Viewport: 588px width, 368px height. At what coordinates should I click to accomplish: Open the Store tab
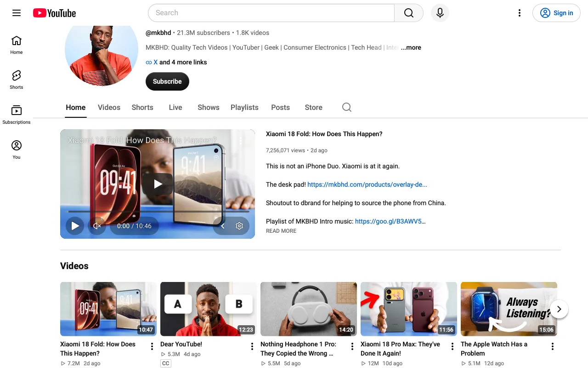pyautogui.click(x=313, y=107)
